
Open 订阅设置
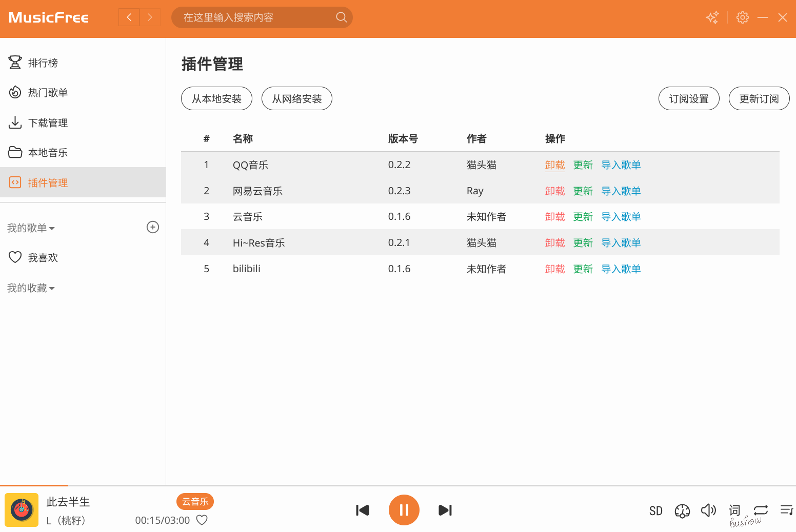689,98
